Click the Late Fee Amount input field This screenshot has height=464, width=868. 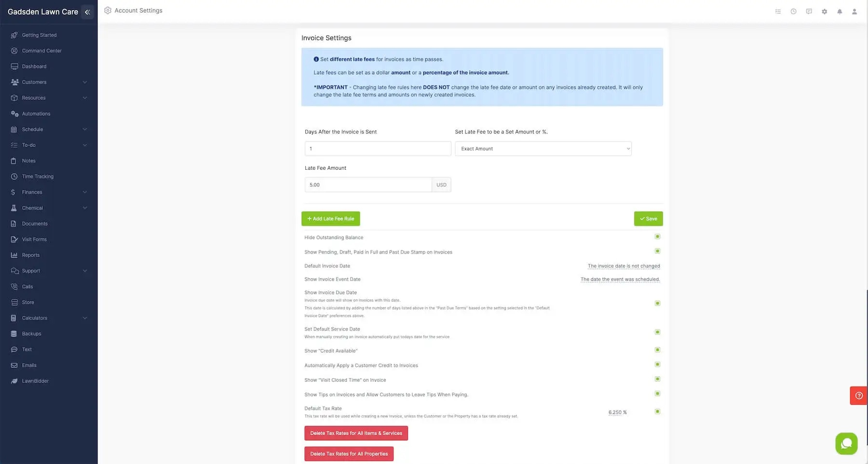(368, 185)
